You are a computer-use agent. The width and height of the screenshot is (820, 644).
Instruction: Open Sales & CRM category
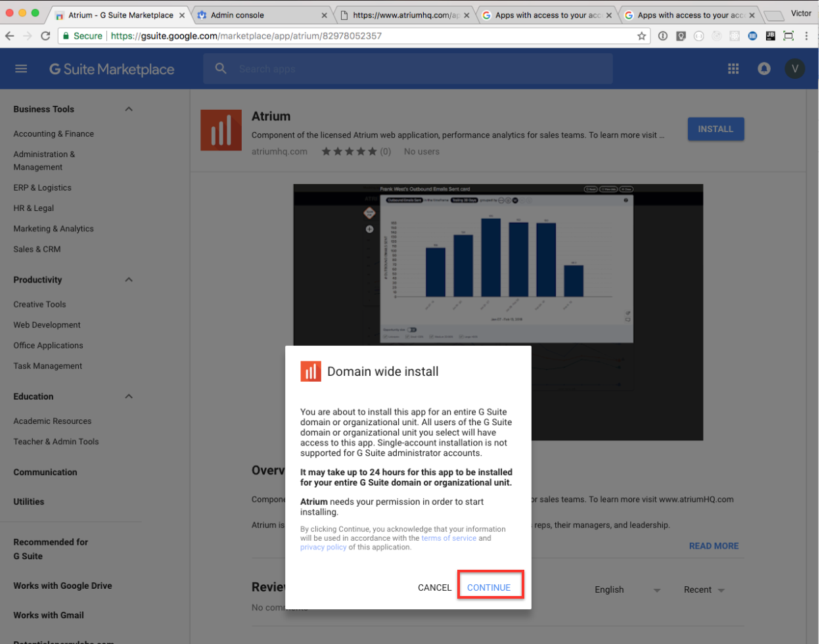tap(37, 249)
